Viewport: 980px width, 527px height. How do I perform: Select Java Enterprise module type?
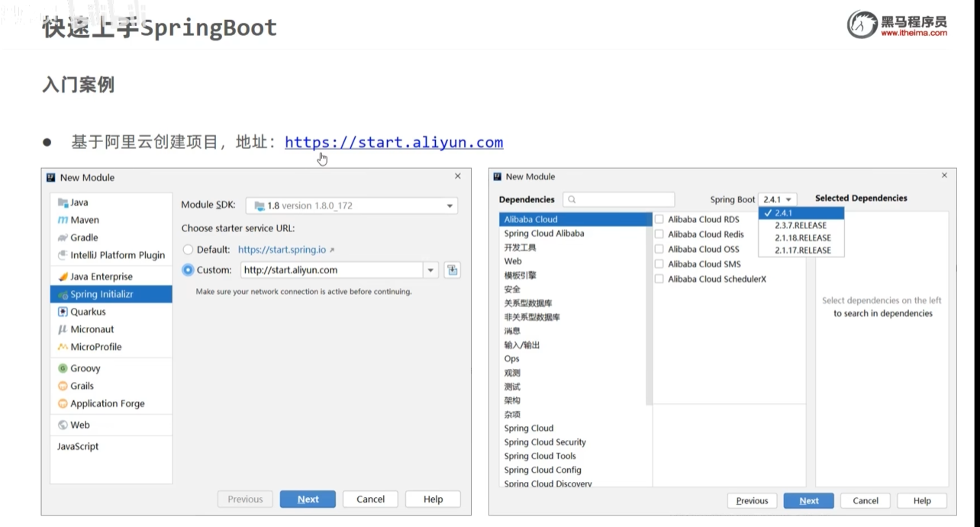(111, 276)
